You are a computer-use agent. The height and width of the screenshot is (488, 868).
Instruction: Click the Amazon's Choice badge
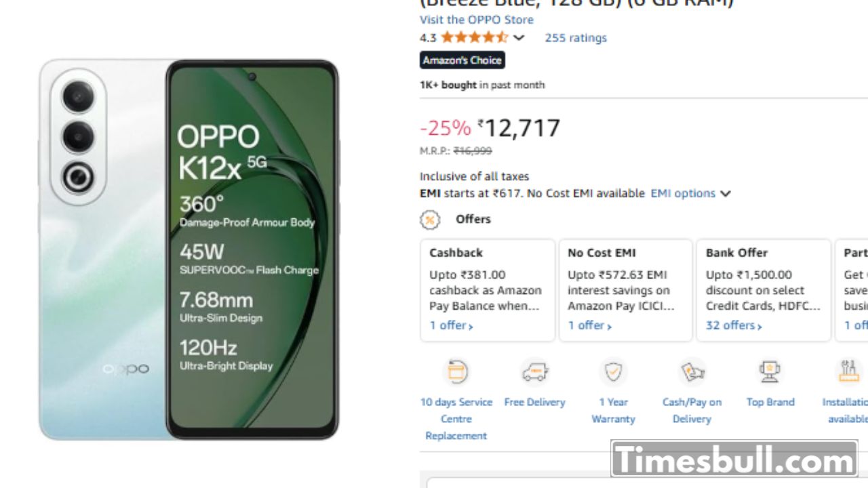462,60
